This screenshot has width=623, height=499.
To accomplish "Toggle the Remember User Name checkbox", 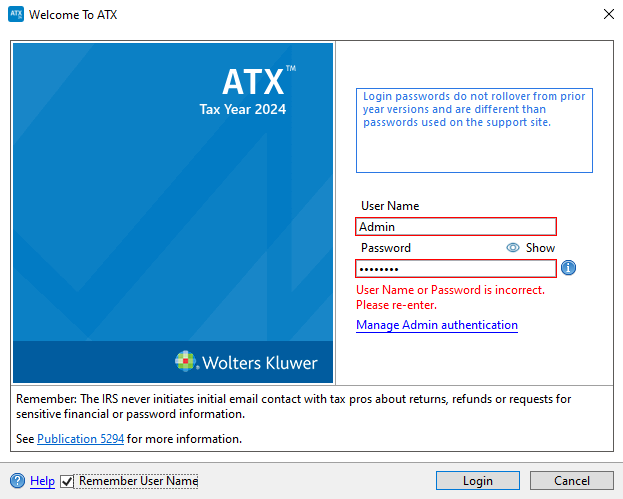I will click(68, 481).
